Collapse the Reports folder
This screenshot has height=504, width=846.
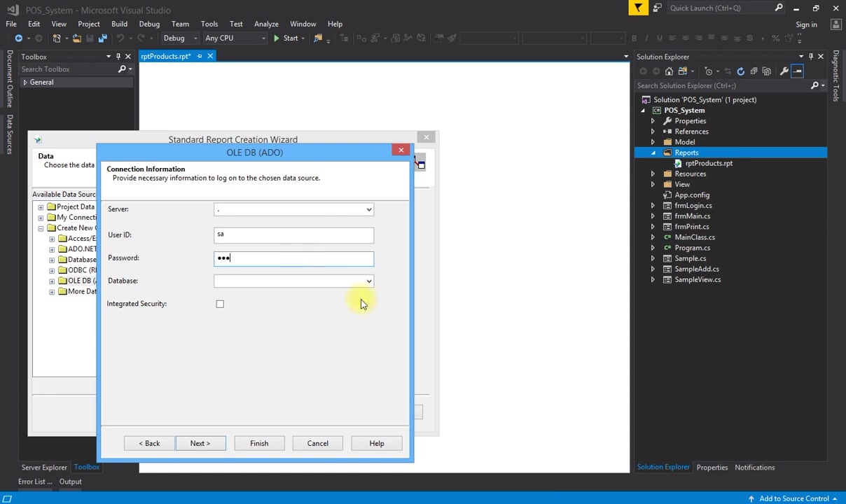click(x=653, y=153)
